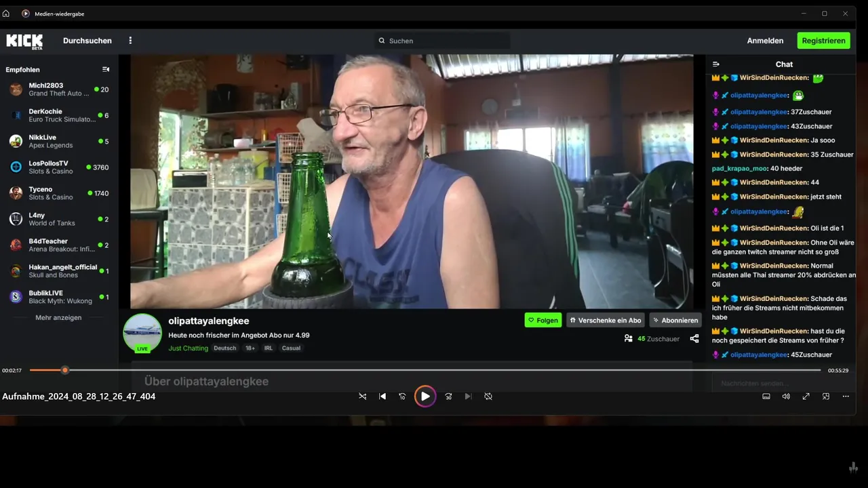
Task: Open the three-dot menu next to Durchsuchen
Action: (x=130, y=41)
